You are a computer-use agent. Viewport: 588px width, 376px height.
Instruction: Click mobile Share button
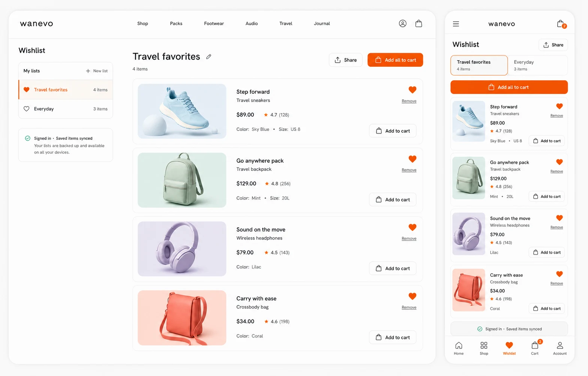coord(553,45)
